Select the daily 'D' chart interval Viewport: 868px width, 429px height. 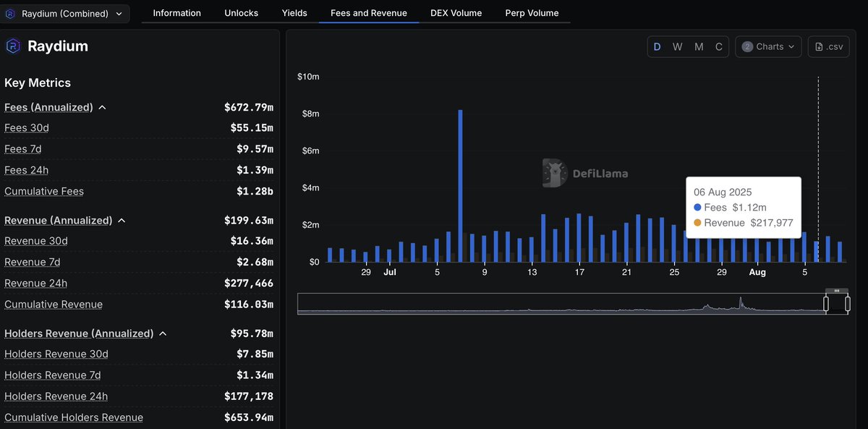pyautogui.click(x=657, y=46)
